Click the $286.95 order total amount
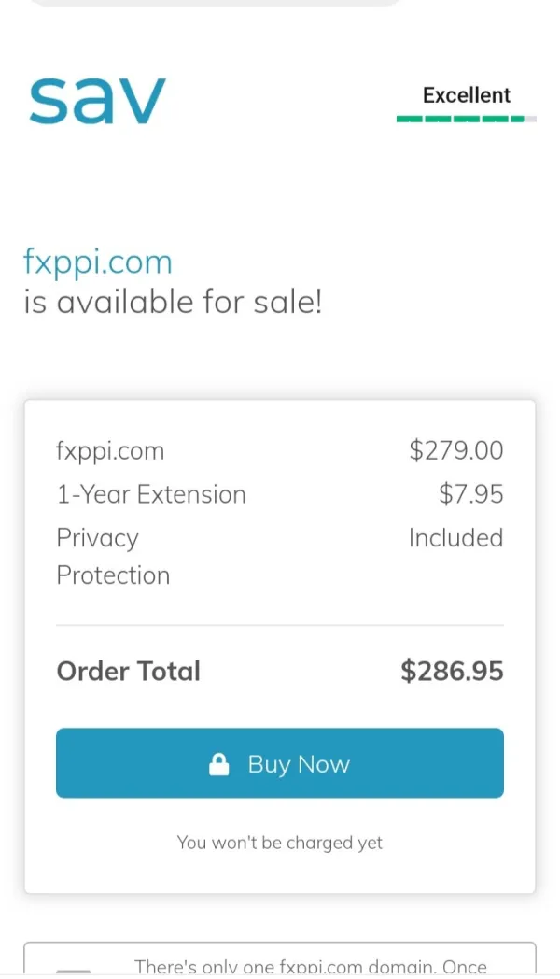 click(x=452, y=671)
